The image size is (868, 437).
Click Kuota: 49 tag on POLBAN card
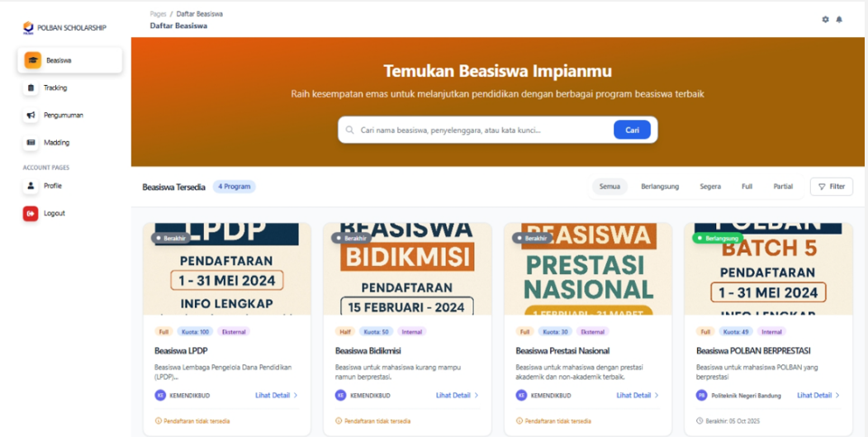pyautogui.click(x=736, y=332)
